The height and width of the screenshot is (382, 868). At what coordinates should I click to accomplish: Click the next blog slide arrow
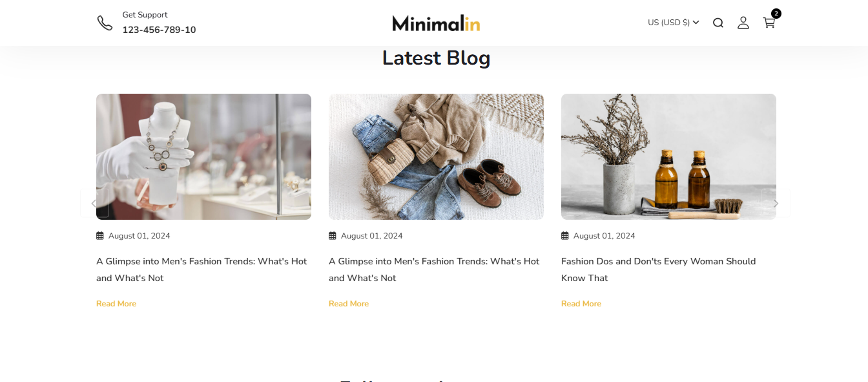tap(776, 204)
